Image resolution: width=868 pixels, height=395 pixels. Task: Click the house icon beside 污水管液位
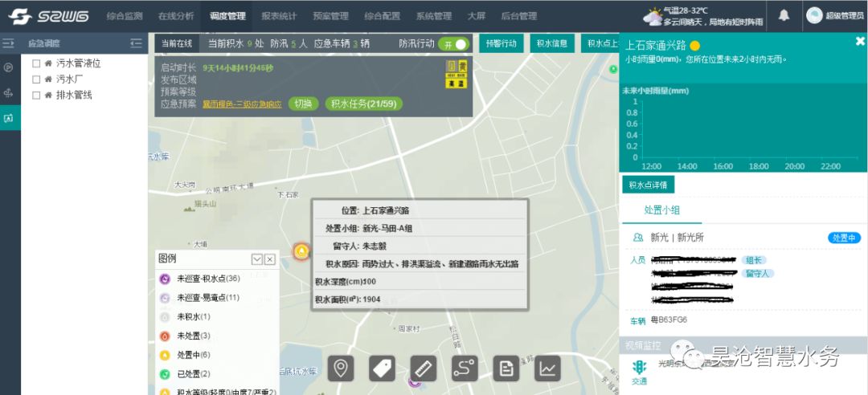tap(49, 63)
